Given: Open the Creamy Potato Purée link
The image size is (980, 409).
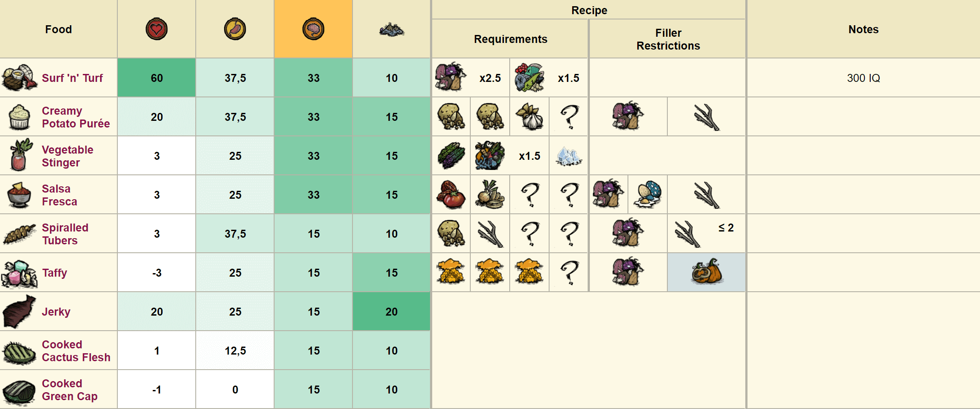Looking at the screenshot, I should 76,117.
